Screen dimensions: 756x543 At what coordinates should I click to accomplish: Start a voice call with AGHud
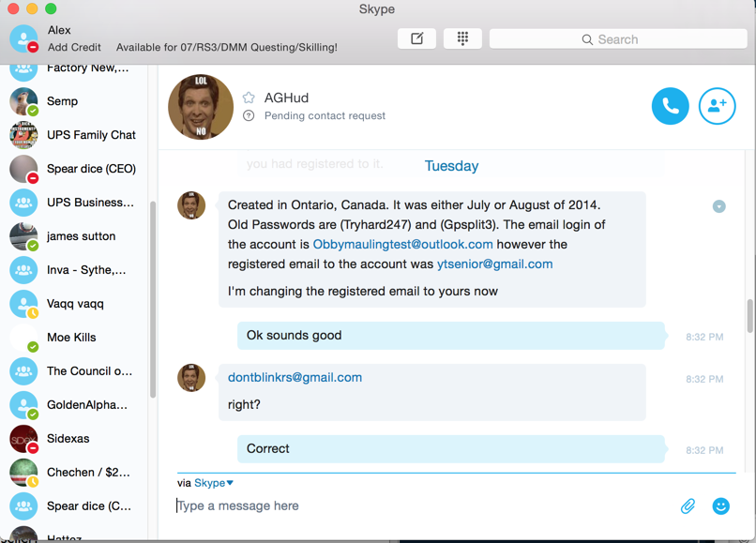[671, 106]
